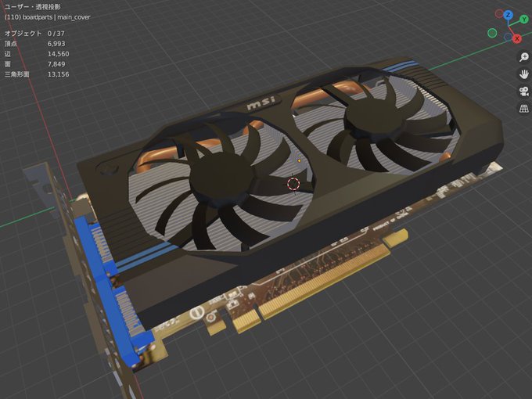Click the オブジェクト 0 / 37 statistic
This screenshot has height=399, width=532.
tap(34, 34)
